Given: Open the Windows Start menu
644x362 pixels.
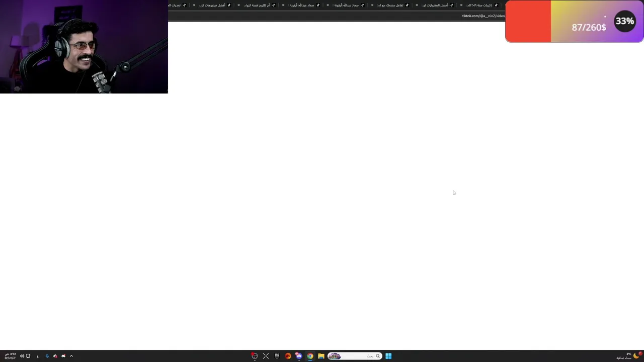Looking at the screenshot, I should point(388,356).
